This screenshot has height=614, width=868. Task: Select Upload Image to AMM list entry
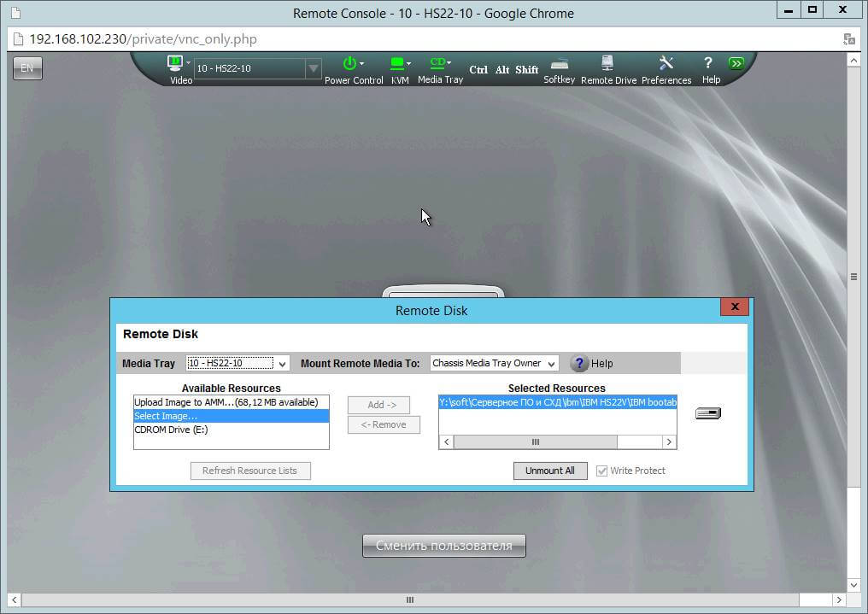[x=232, y=402]
